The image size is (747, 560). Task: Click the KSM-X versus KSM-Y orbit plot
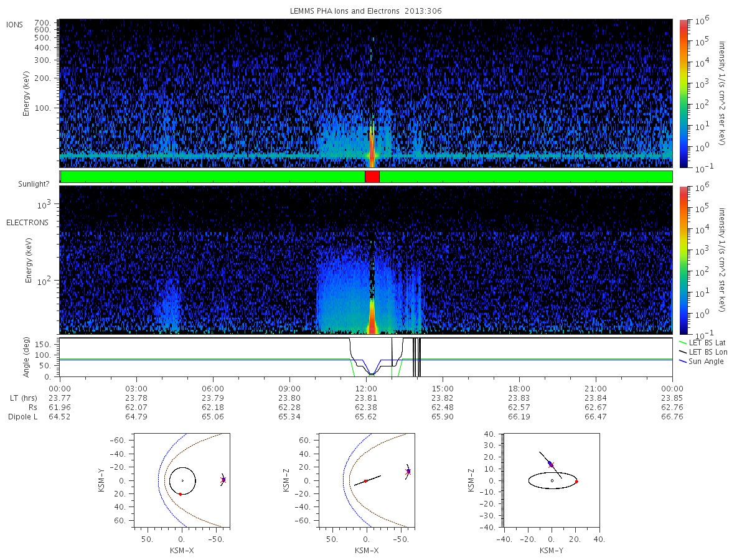tap(181, 480)
